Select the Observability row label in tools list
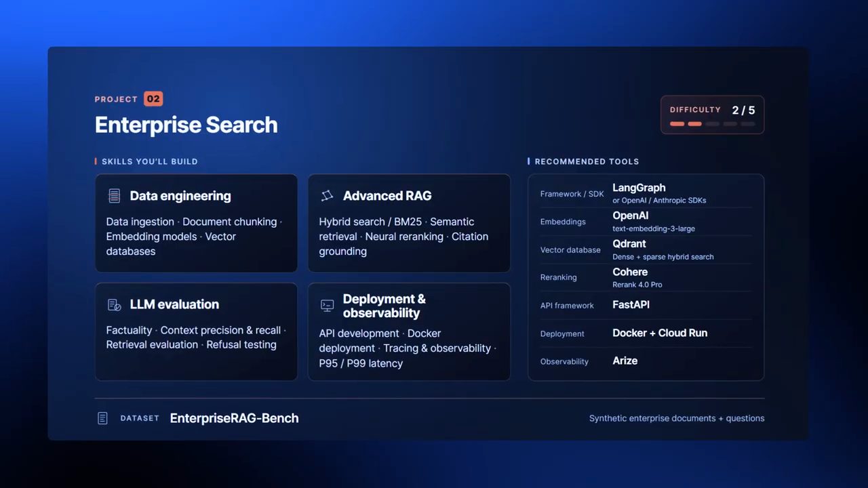 point(564,362)
